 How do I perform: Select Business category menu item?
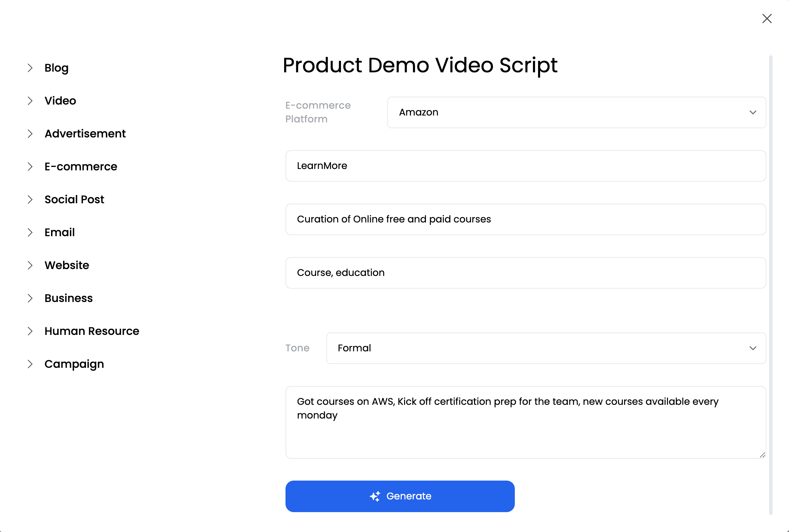coord(68,298)
